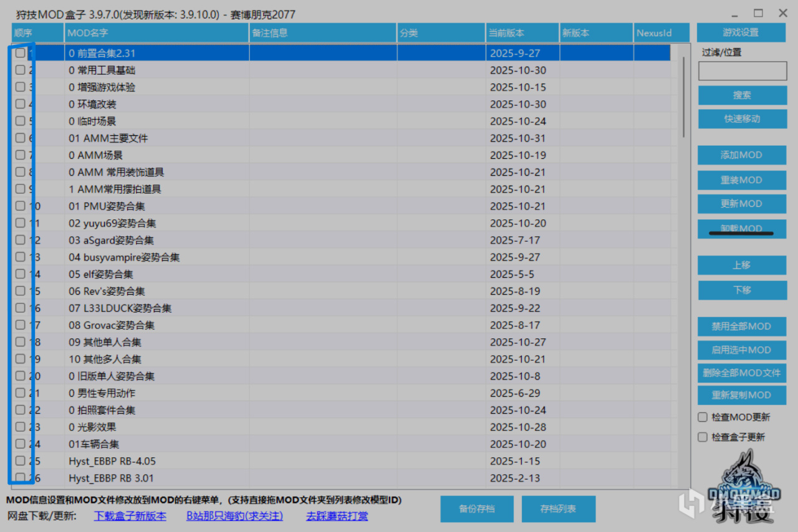Click the 搜索 search button
798x532 pixels.
click(x=742, y=95)
